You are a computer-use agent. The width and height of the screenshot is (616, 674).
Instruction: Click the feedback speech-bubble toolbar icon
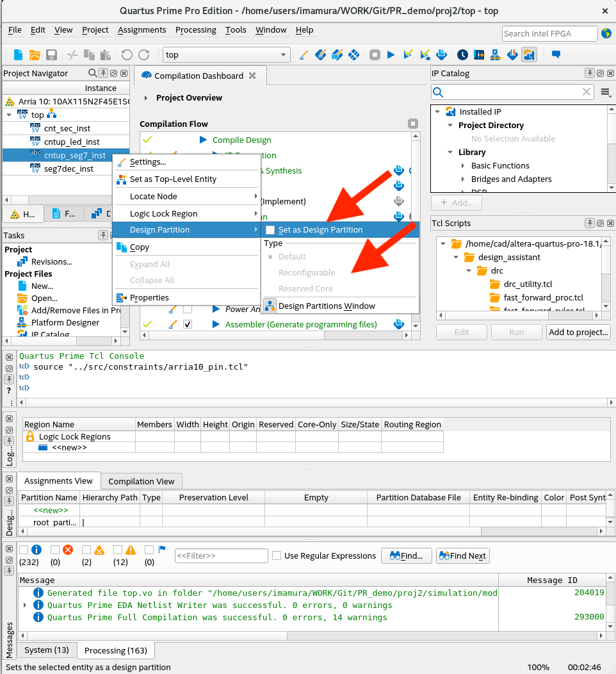coord(556,54)
